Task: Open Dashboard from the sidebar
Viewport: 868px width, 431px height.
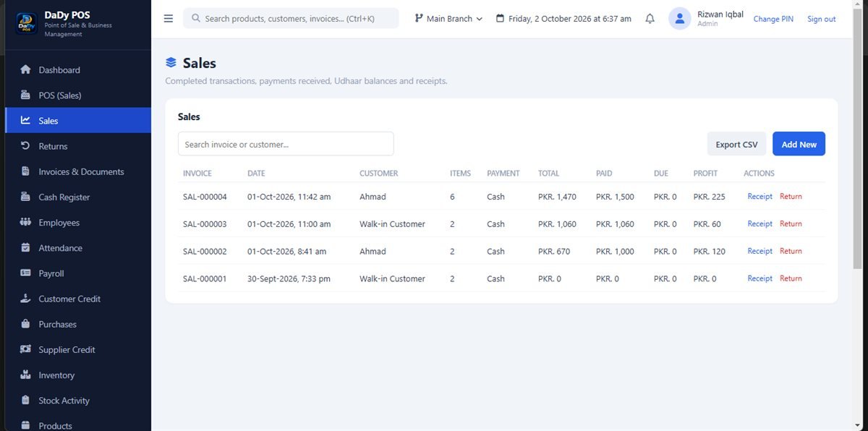Action: coord(78,70)
